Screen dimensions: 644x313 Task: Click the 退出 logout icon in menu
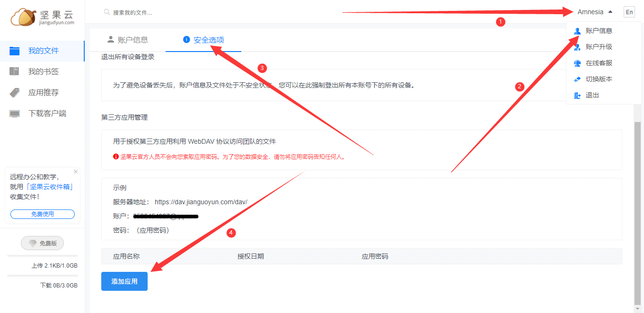577,95
